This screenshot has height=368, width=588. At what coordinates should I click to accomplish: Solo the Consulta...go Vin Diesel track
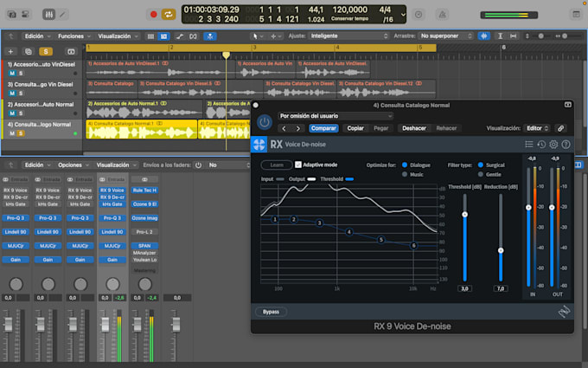pyautogui.click(x=21, y=94)
